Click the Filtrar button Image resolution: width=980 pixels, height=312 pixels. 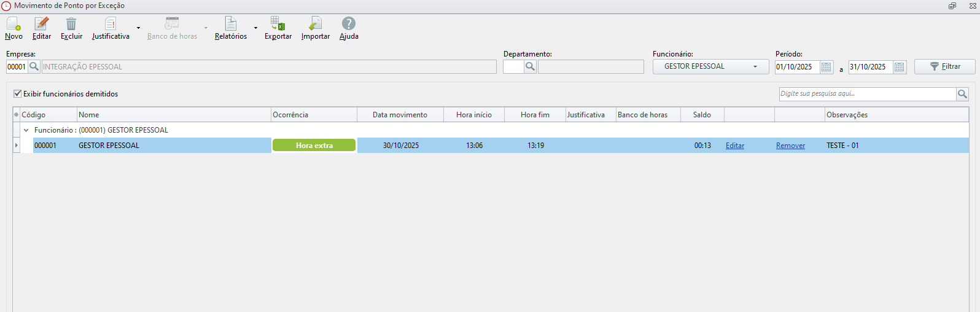click(945, 66)
